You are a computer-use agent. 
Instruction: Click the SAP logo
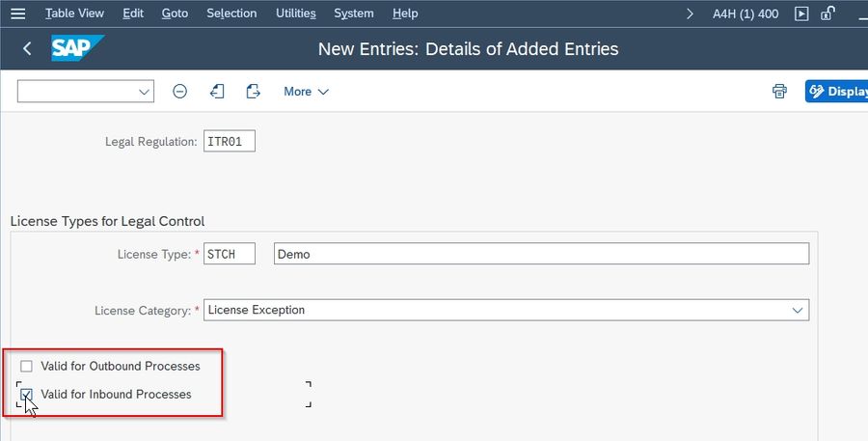(77, 48)
